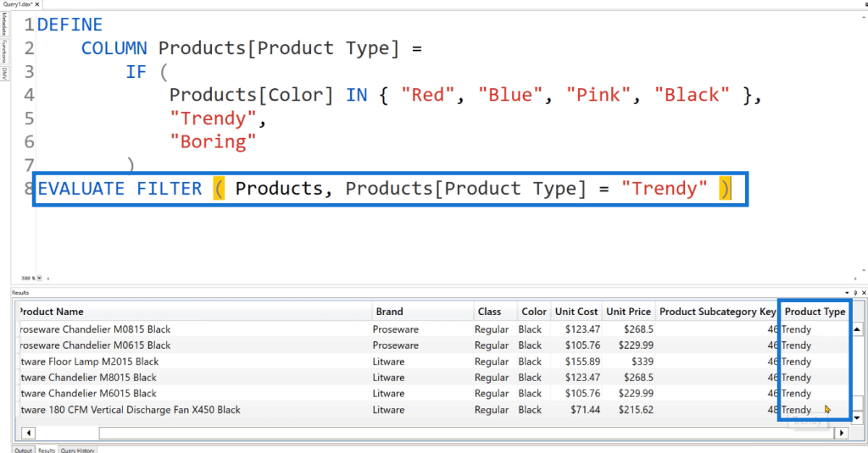Toggle auto-hide pin on Results panel

(856, 293)
